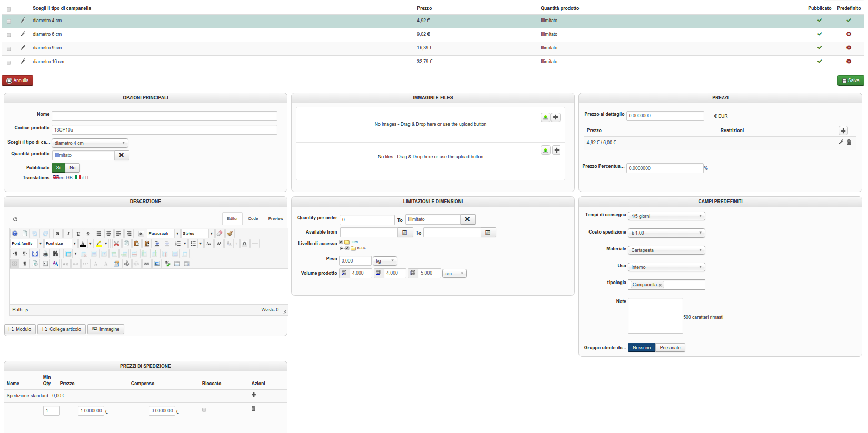Open the Available from calendar picker

tap(405, 233)
